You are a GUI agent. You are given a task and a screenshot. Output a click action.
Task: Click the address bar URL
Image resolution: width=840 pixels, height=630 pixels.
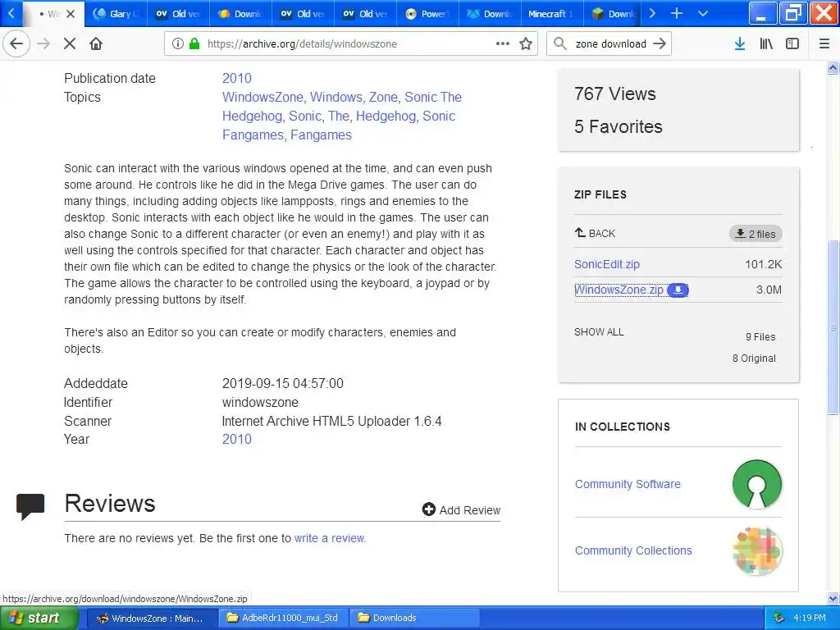click(302, 44)
